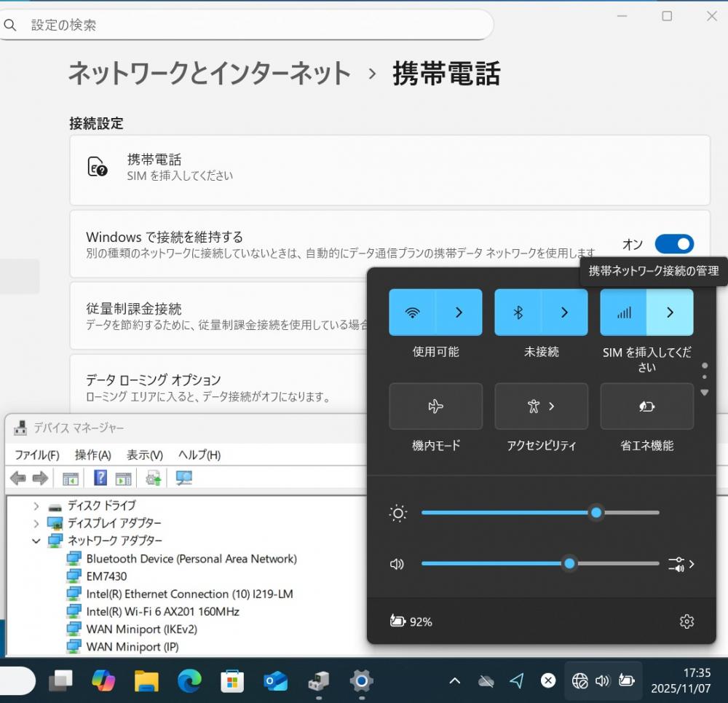The image size is (728, 703).
Task: Click the sound output selector icon
Action: [681, 564]
